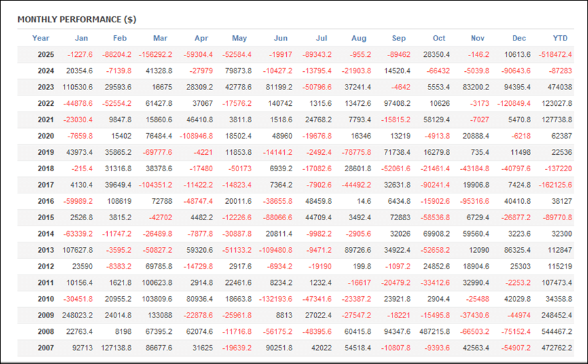Select the Dec column header
588x364 pixels.
coord(519,38)
